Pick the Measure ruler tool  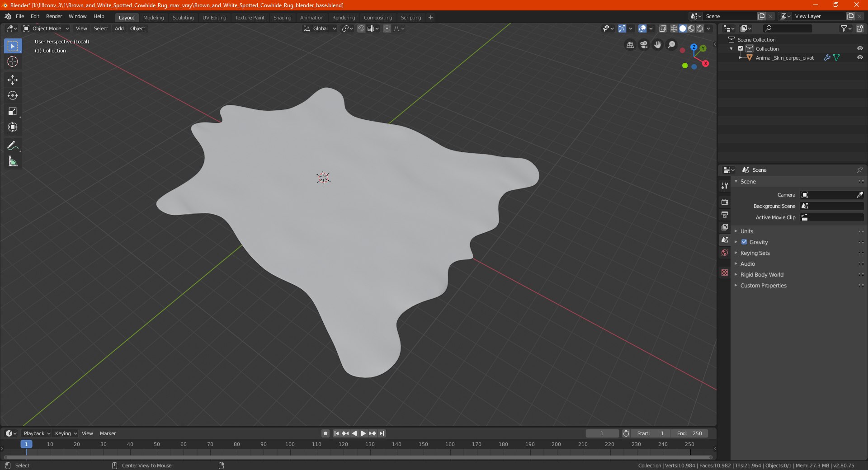13,162
